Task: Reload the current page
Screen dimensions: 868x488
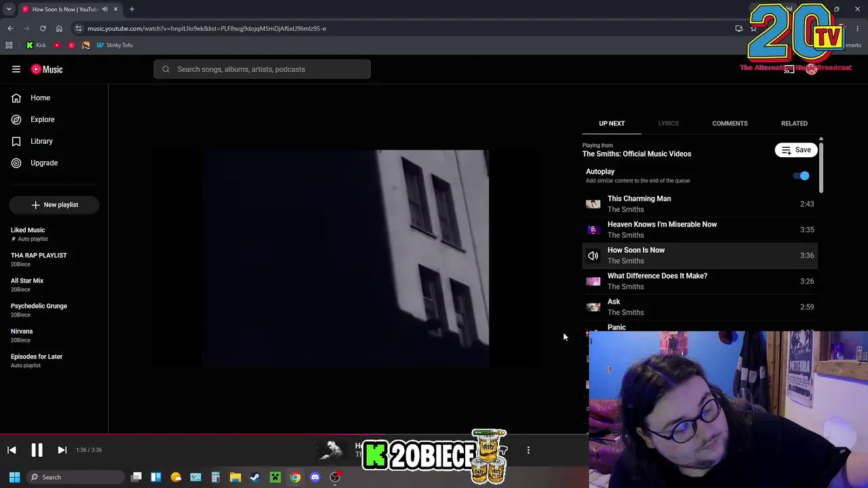Action: pos(43,28)
